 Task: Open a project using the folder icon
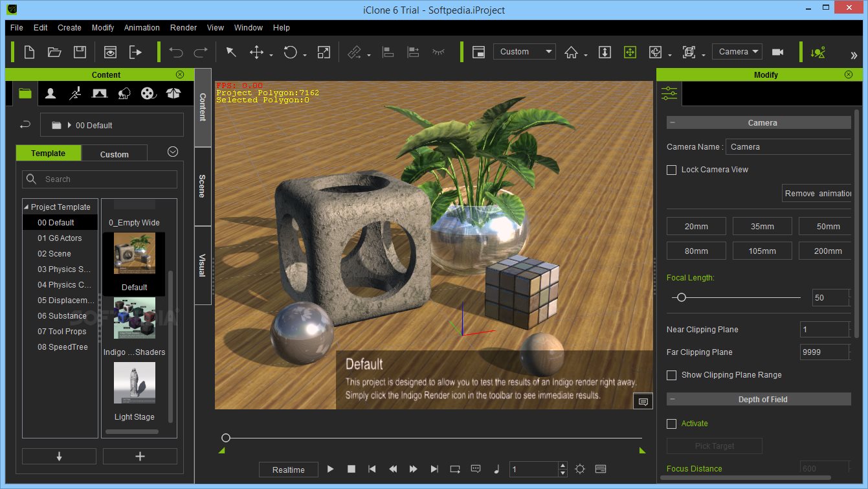(54, 52)
